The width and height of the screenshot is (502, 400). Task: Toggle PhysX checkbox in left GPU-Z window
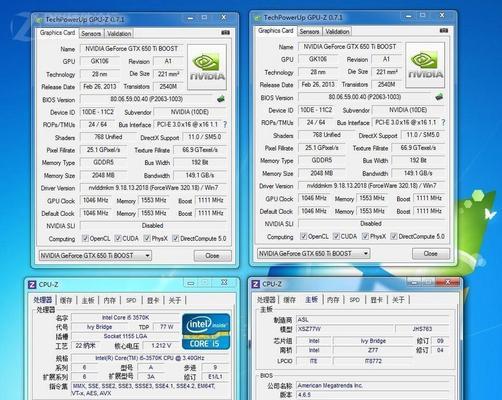(147, 238)
